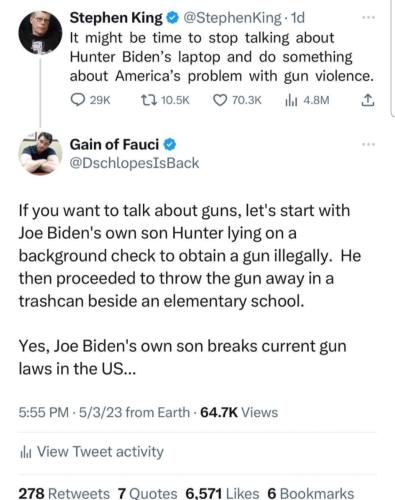Screen dimensions: 395x500
Task: View the 7 Quotes list
Action: [x=147, y=493]
